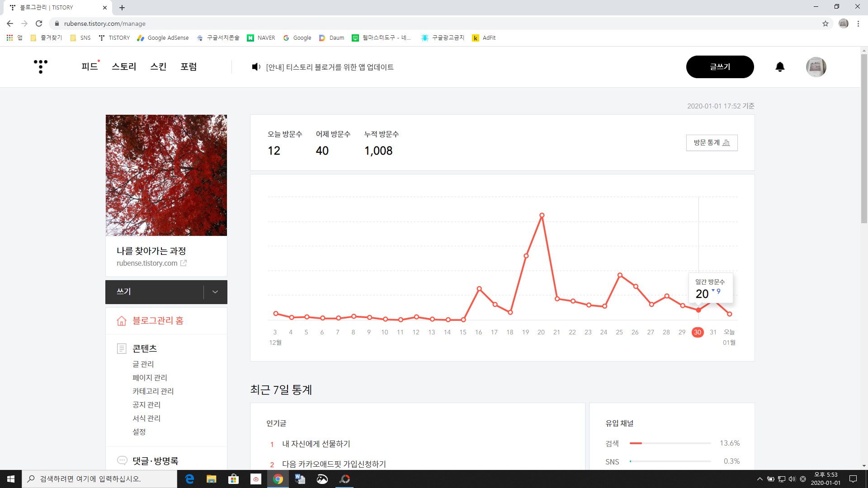Click the blog management home icon
This screenshot has width=868, height=488.
pyautogui.click(x=122, y=321)
